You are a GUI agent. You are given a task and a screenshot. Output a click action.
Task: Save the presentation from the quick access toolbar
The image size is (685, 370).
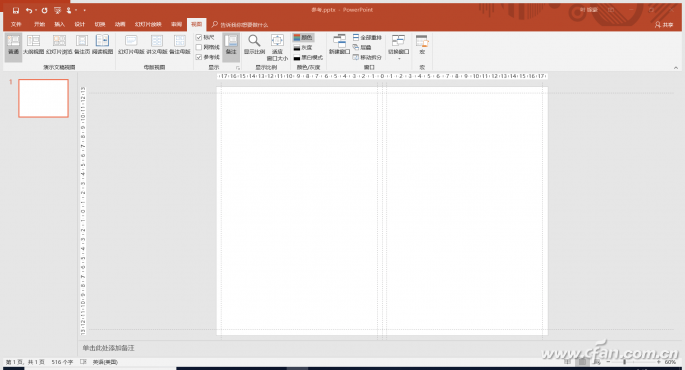pos(16,10)
